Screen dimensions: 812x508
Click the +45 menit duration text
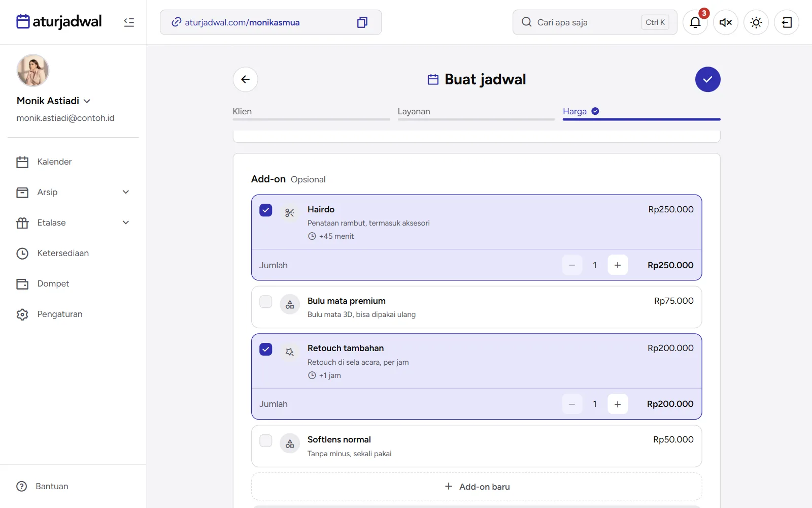pyautogui.click(x=336, y=236)
